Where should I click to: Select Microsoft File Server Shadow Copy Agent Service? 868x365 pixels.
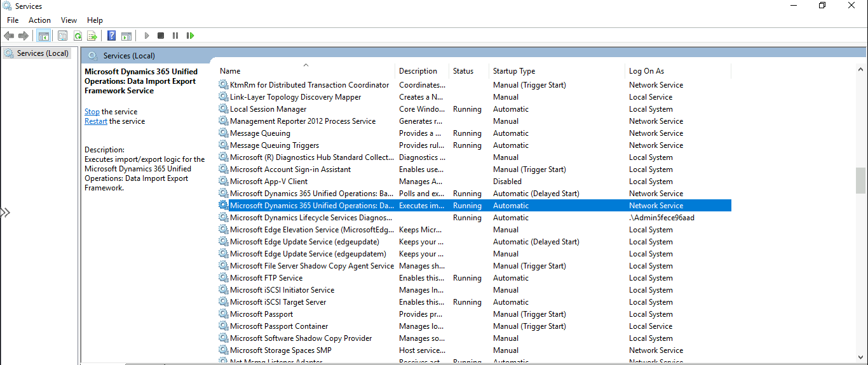(312, 266)
